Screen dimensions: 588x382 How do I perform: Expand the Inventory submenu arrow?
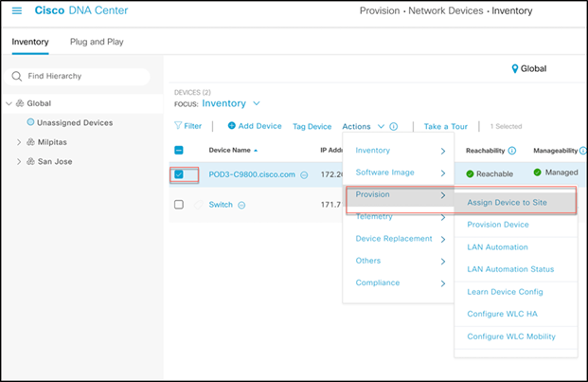coord(443,151)
